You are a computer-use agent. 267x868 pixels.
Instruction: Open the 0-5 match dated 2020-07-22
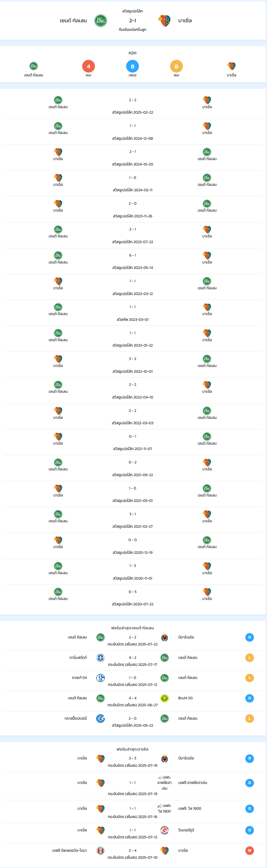pyautogui.click(x=133, y=597)
